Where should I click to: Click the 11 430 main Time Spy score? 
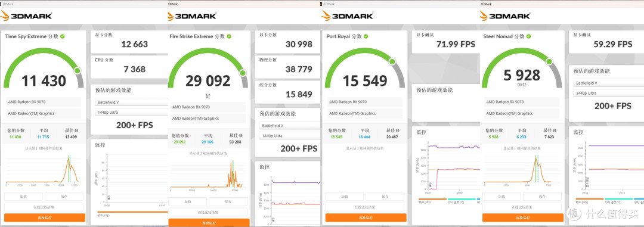[x=44, y=81]
